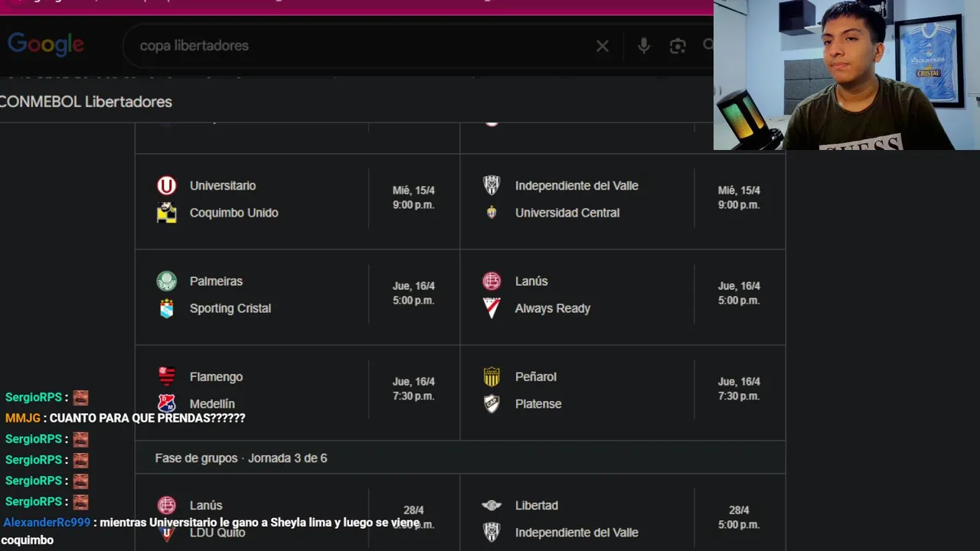Click the Independiente del Valle crest, Mié 15/4 match
The width and height of the screenshot is (980, 551).
(492, 186)
